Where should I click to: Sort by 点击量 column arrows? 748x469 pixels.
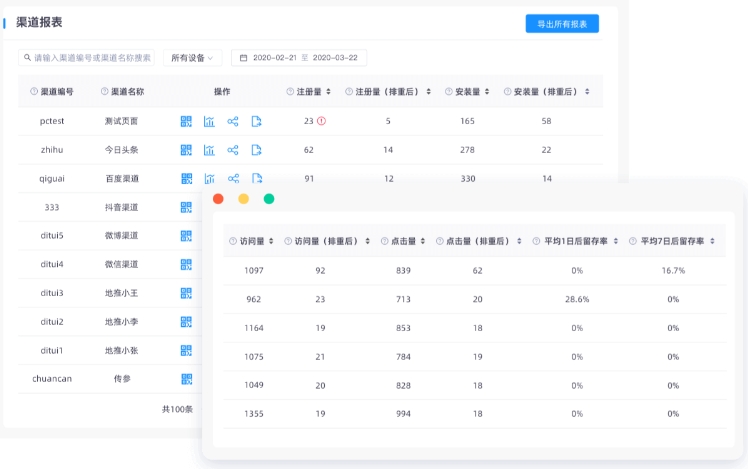(423, 241)
